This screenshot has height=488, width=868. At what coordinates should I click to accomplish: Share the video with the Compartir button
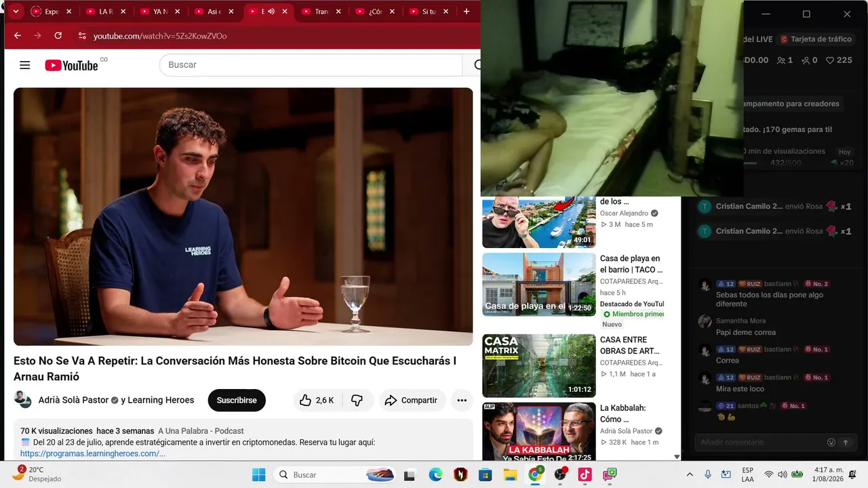[412, 401]
